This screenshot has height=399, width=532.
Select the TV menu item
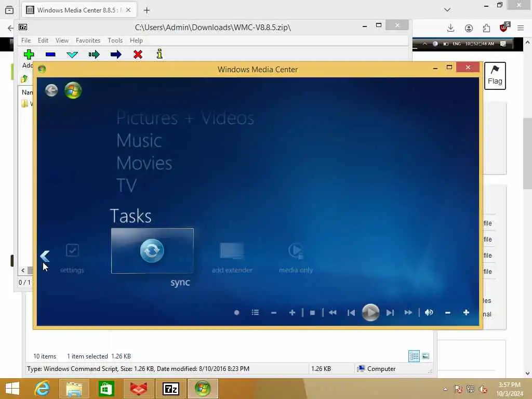pos(127,185)
